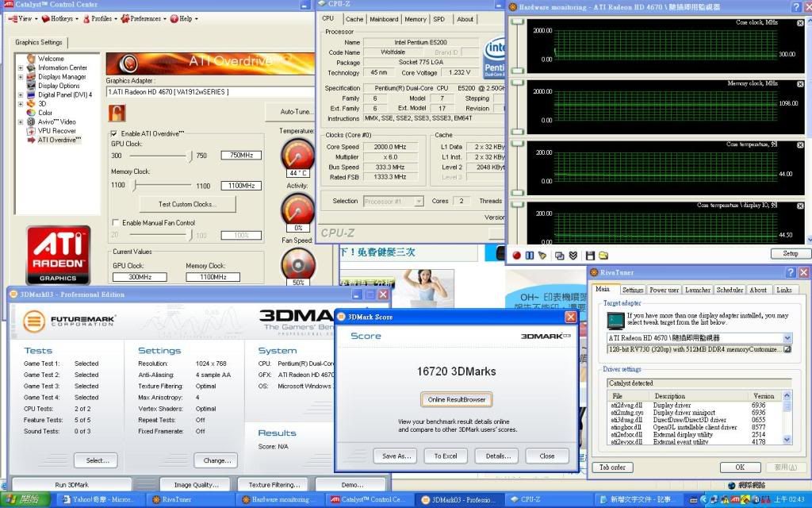Expand the 3D tree node
Image resolution: width=812 pixels, height=508 pixels.
[x=21, y=104]
